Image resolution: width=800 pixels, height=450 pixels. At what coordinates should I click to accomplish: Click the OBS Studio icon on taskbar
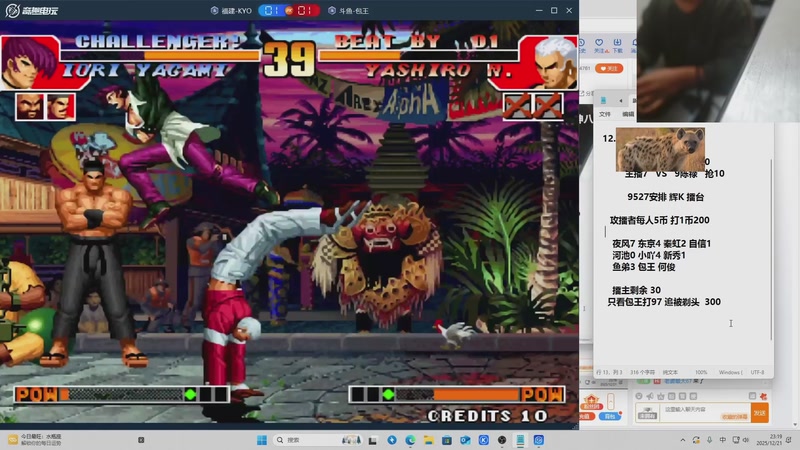click(x=502, y=440)
